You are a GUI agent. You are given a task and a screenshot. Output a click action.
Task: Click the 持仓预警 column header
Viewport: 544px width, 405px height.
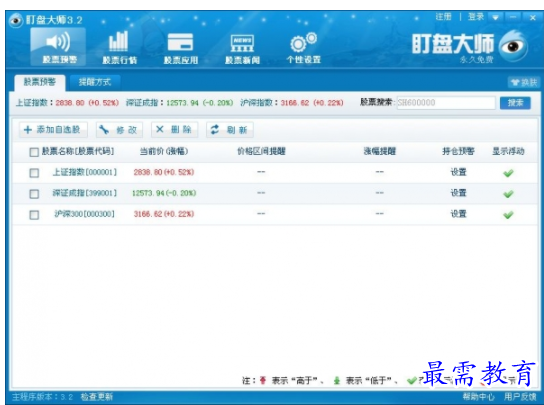point(458,151)
